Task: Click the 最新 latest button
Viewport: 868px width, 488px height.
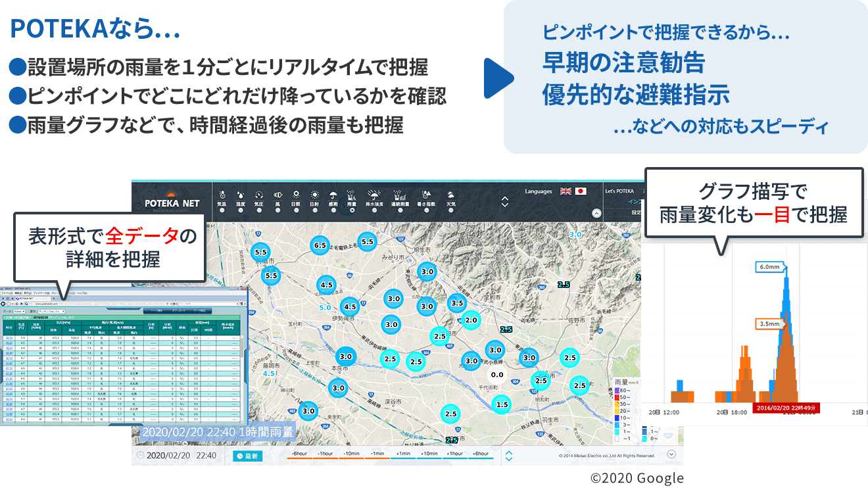Action: pos(248,456)
